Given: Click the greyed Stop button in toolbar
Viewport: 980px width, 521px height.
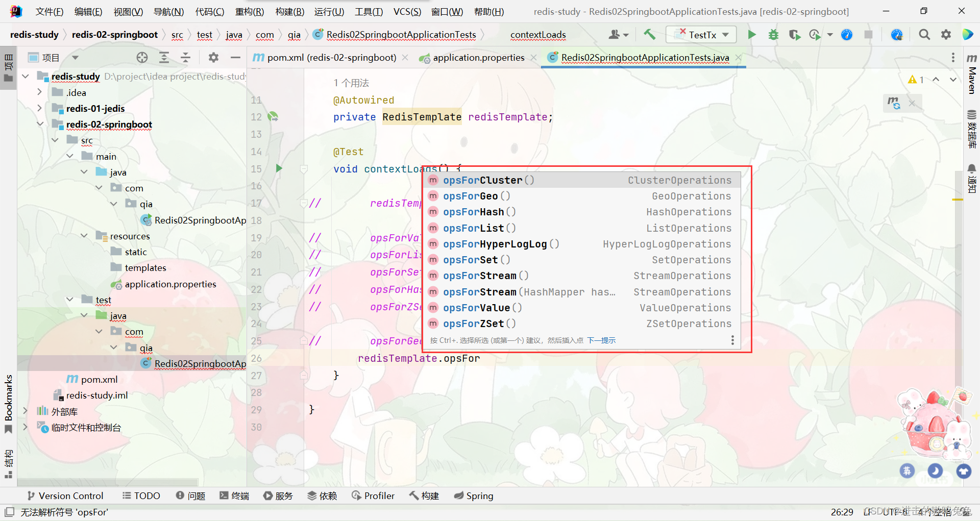Looking at the screenshot, I should tap(868, 34).
